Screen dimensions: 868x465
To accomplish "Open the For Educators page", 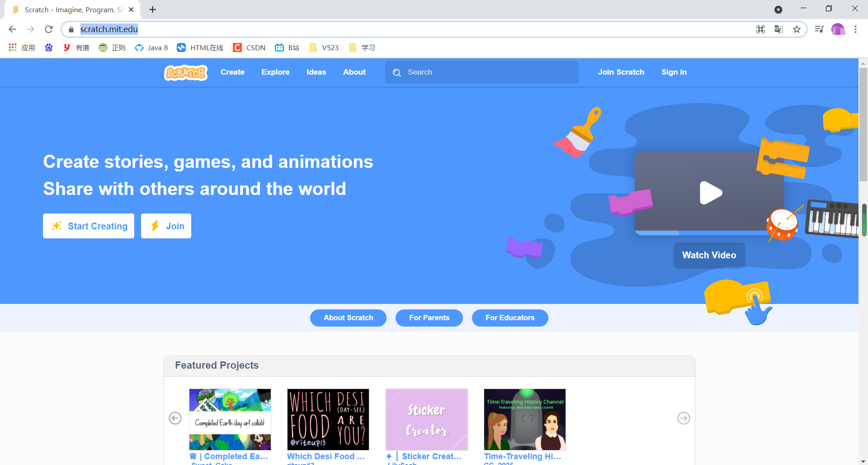I will pyautogui.click(x=509, y=318).
